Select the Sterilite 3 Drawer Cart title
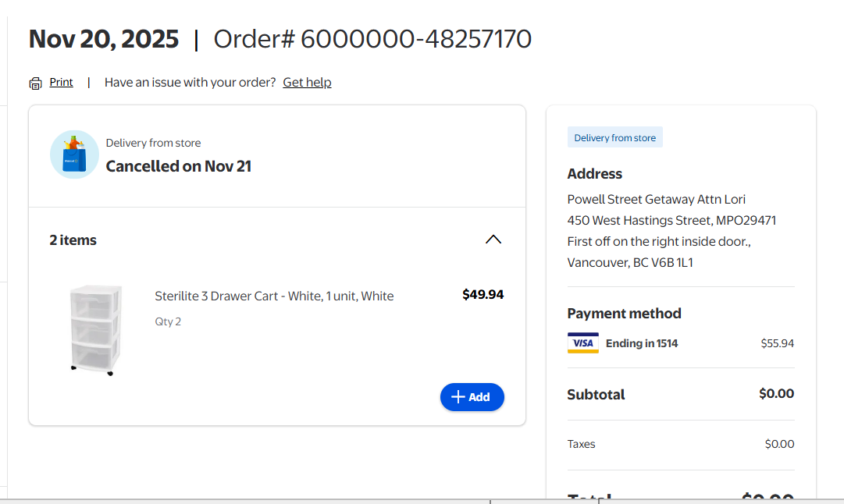This screenshot has height=504, width=844. [x=274, y=296]
